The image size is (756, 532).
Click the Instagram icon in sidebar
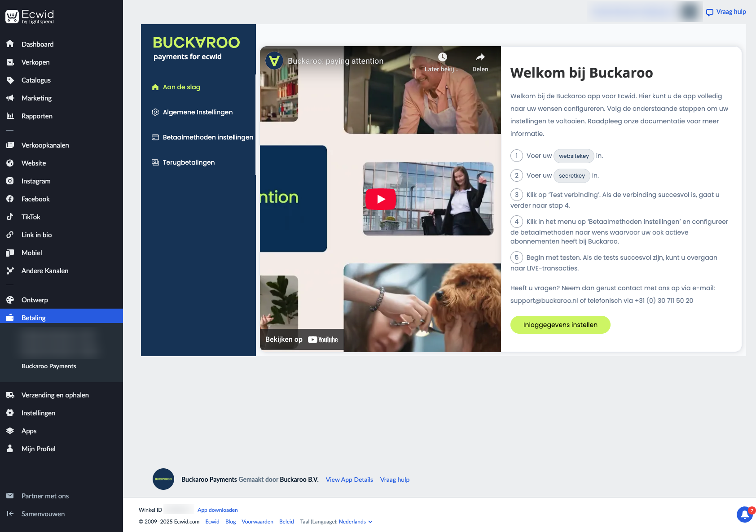pyautogui.click(x=10, y=181)
